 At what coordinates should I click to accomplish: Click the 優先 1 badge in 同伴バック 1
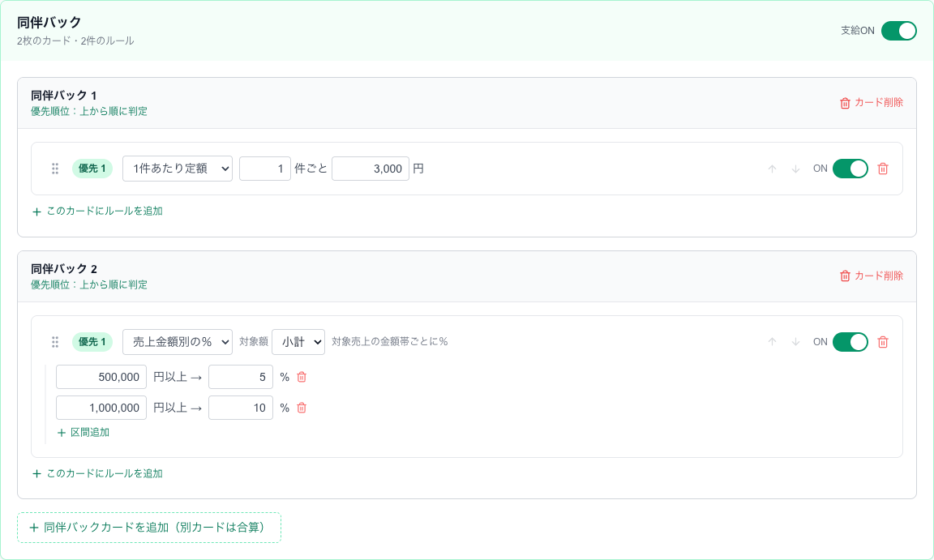92,169
